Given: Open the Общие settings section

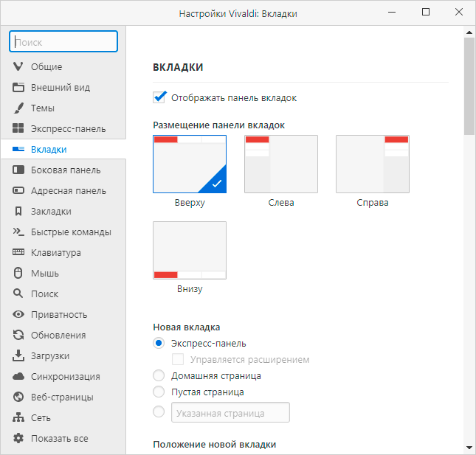Looking at the screenshot, I should [x=63, y=66].
